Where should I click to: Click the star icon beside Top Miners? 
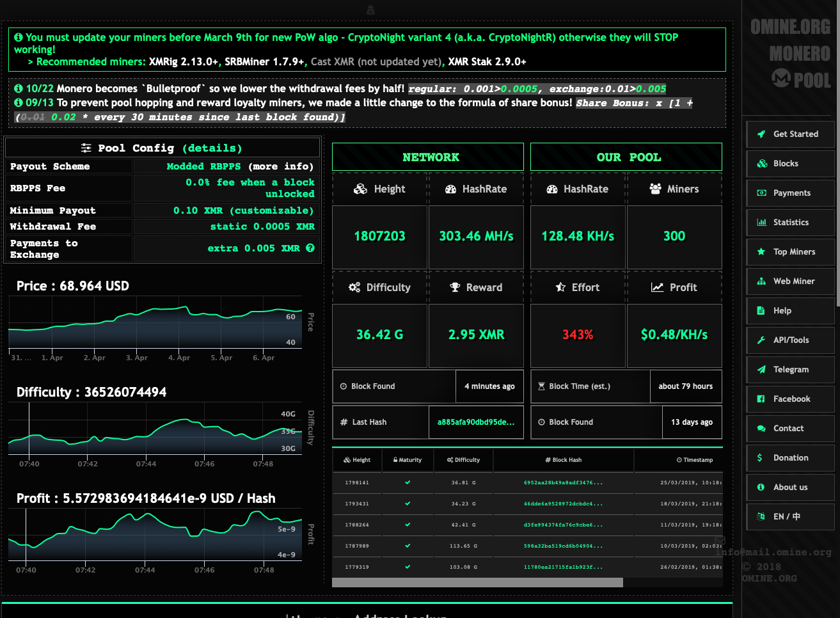click(x=761, y=252)
